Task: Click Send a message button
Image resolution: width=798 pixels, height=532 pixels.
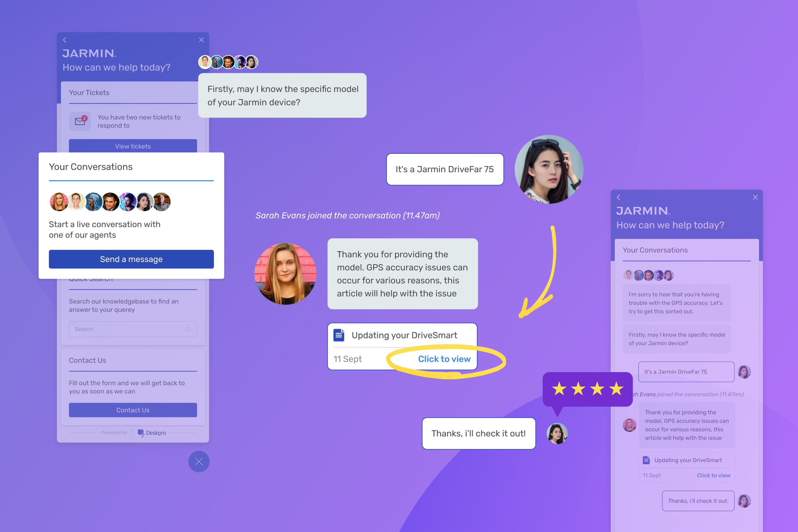Action: (131, 259)
